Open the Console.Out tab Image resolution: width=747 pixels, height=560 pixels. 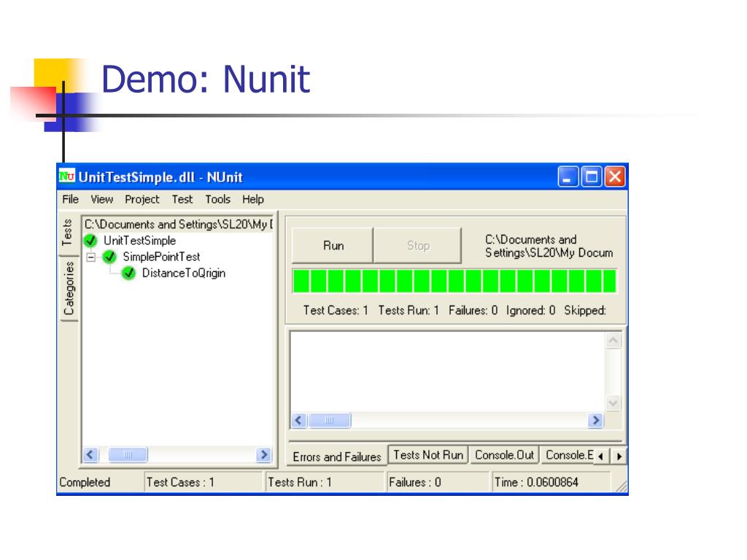505,455
